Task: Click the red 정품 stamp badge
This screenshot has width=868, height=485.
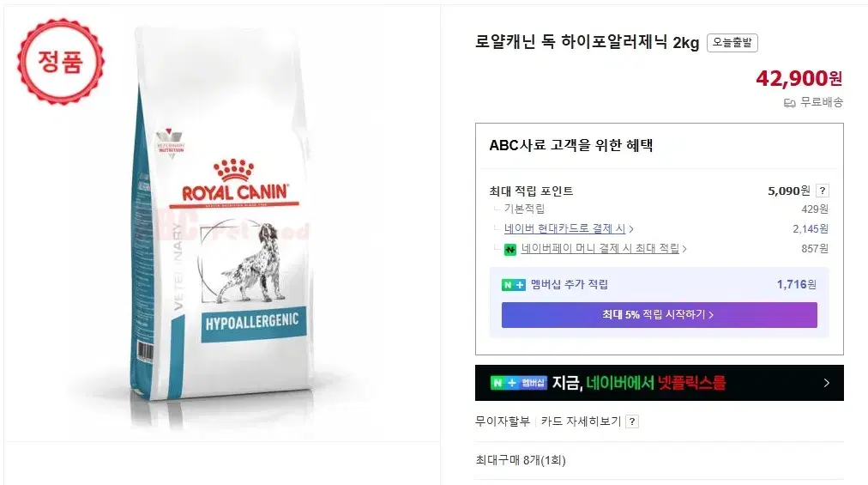Action: click(x=60, y=62)
